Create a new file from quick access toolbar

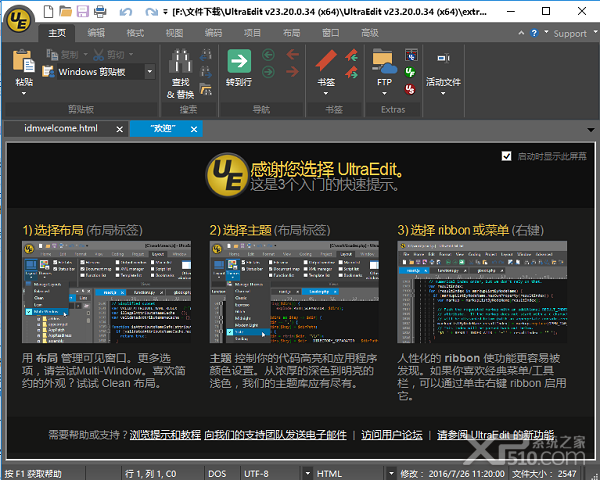pyautogui.click(x=48, y=11)
